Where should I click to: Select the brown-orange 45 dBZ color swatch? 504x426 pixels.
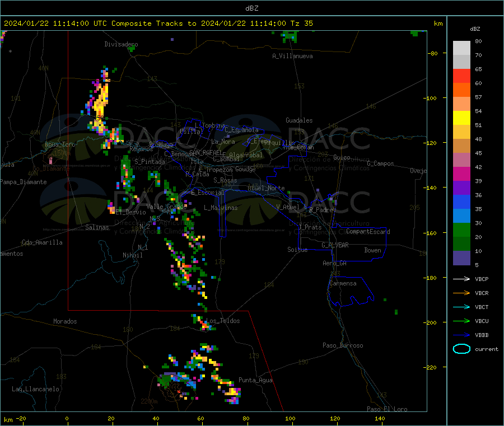click(461, 146)
